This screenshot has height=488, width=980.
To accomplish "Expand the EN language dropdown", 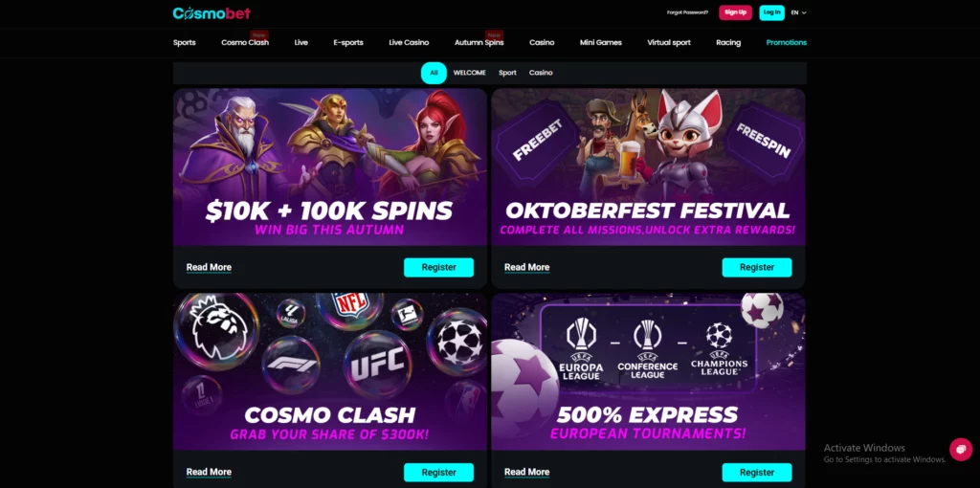I will point(799,12).
